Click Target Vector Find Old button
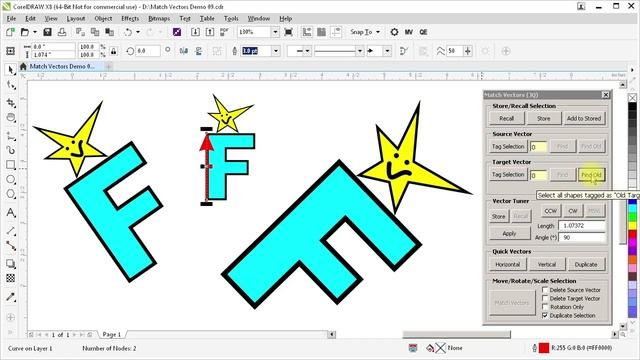The image size is (640, 360). pos(591,175)
